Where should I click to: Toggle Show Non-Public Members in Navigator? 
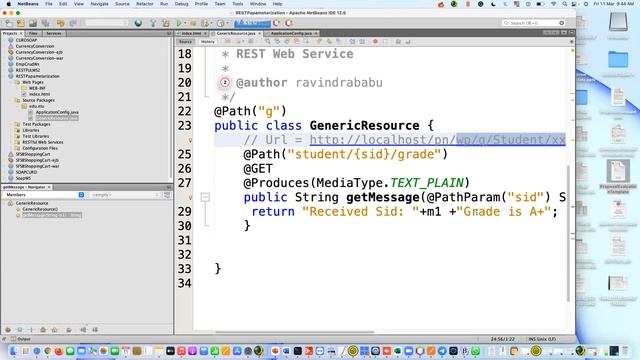coord(43,330)
